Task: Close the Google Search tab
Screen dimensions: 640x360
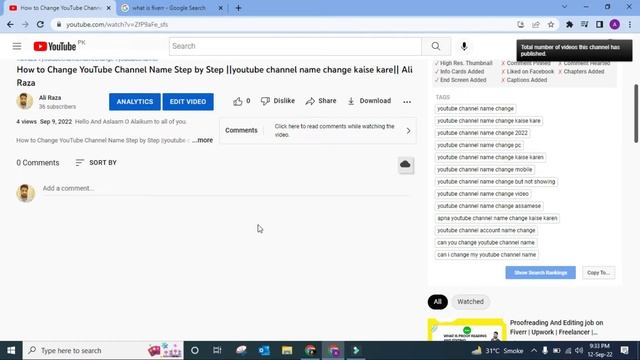Action: pyautogui.click(x=220, y=8)
